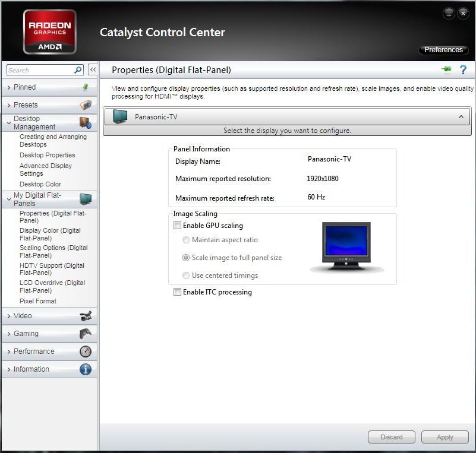Click the green pin icon beside Pinned
476x453 pixels.
86,87
